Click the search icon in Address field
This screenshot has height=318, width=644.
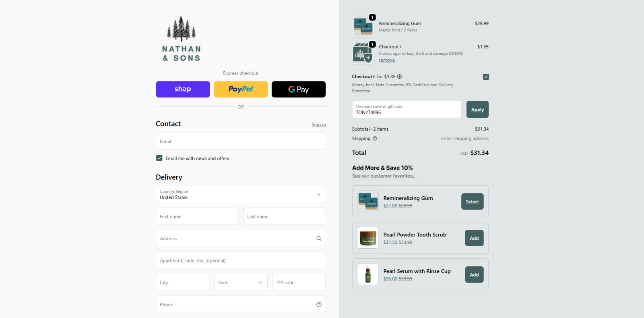[319, 239]
